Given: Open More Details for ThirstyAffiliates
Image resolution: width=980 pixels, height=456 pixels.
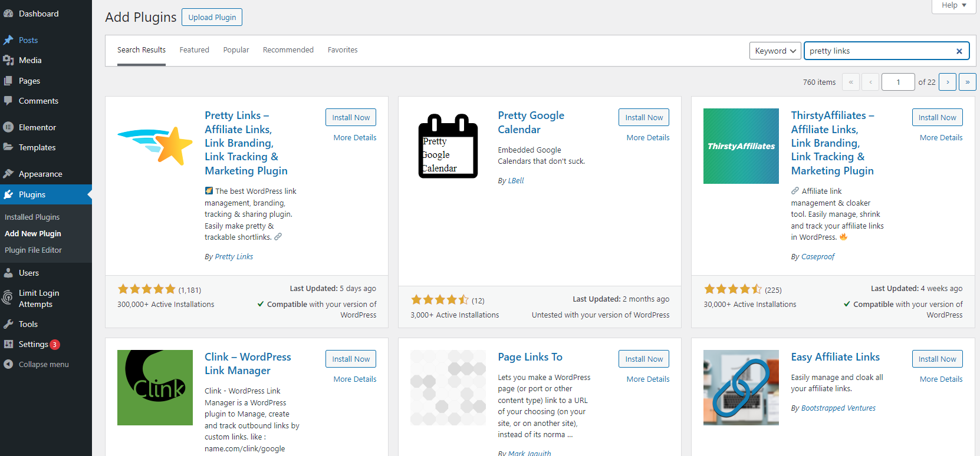Looking at the screenshot, I should pyautogui.click(x=941, y=137).
